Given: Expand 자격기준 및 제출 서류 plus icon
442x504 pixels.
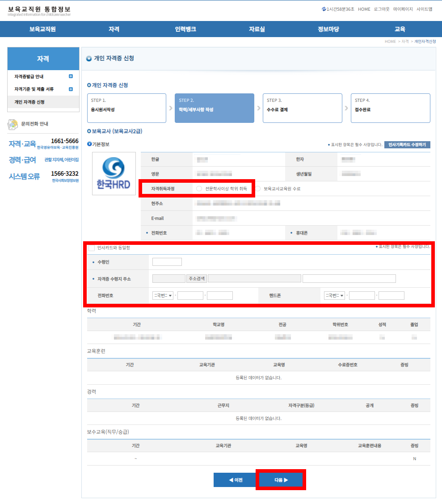Looking at the screenshot, I should click(x=71, y=89).
